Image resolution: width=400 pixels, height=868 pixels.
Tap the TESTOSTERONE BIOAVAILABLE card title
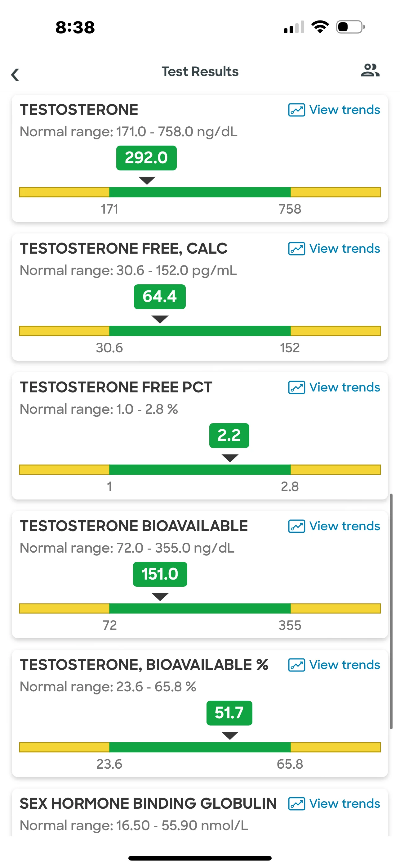134,526
